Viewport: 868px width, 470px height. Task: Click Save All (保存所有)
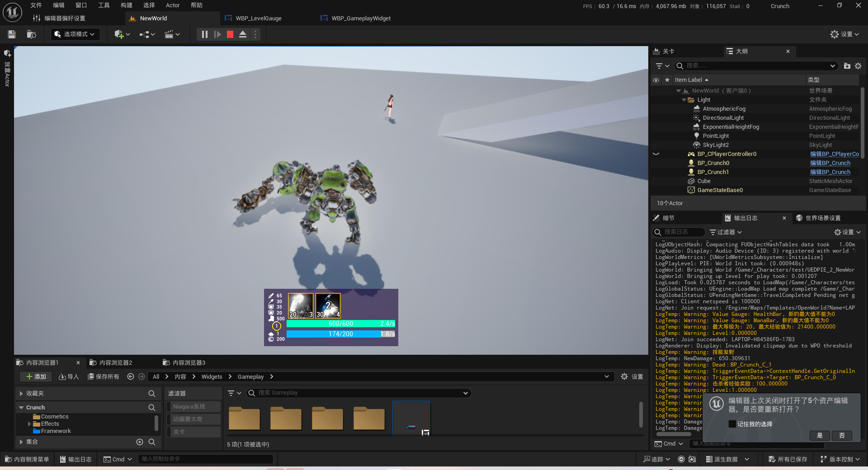click(x=104, y=377)
